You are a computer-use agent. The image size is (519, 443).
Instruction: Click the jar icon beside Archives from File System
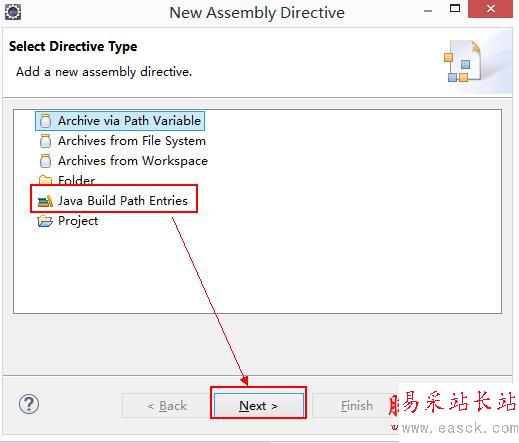click(45, 141)
